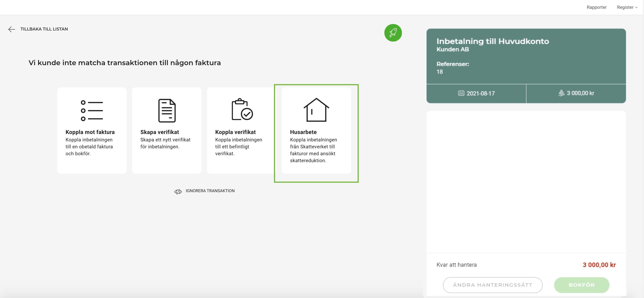Click the clipboard checkmark icon
This screenshot has height=298, width=644.
click(x=242, y=109)
